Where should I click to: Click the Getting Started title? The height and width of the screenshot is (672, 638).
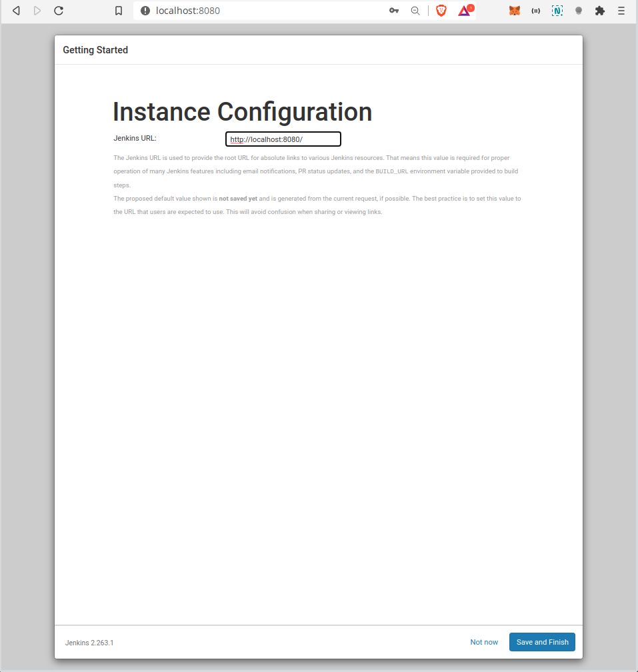click(95, 50)
